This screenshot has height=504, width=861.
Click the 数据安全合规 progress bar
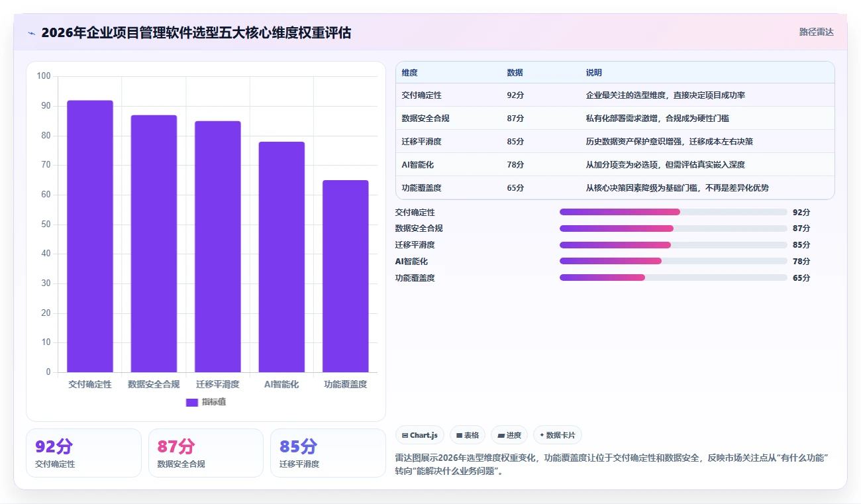[x=674, y=228]
